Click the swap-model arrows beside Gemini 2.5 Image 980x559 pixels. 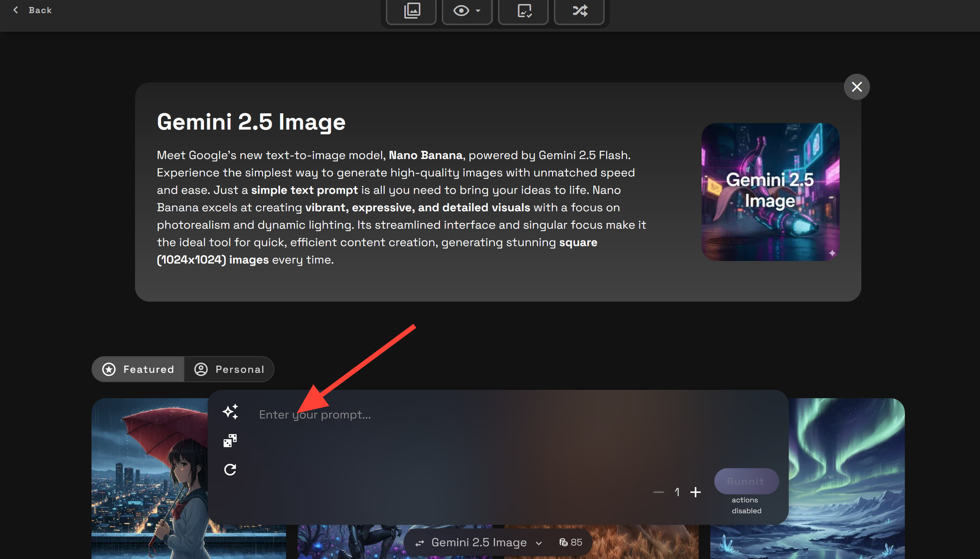420,542
